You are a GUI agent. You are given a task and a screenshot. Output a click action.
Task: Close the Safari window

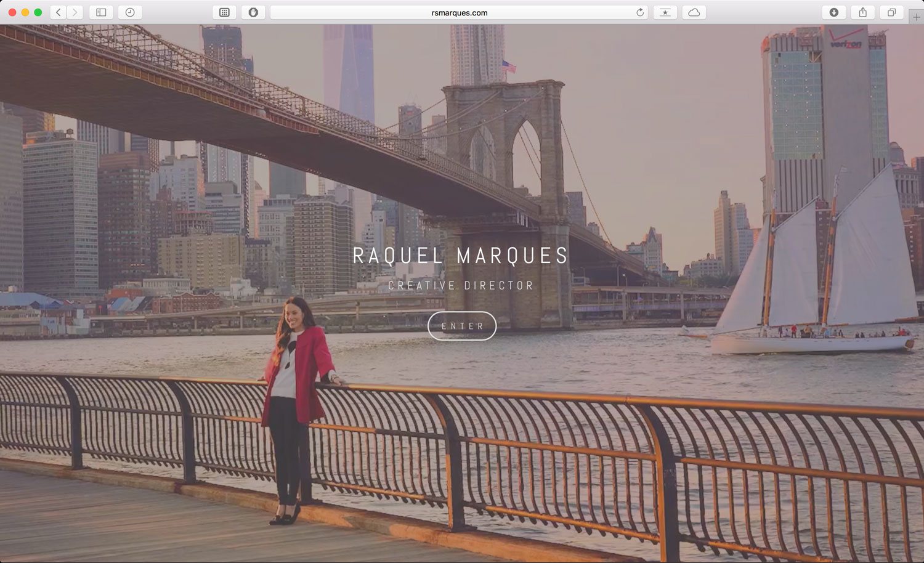tap(12, 12)
